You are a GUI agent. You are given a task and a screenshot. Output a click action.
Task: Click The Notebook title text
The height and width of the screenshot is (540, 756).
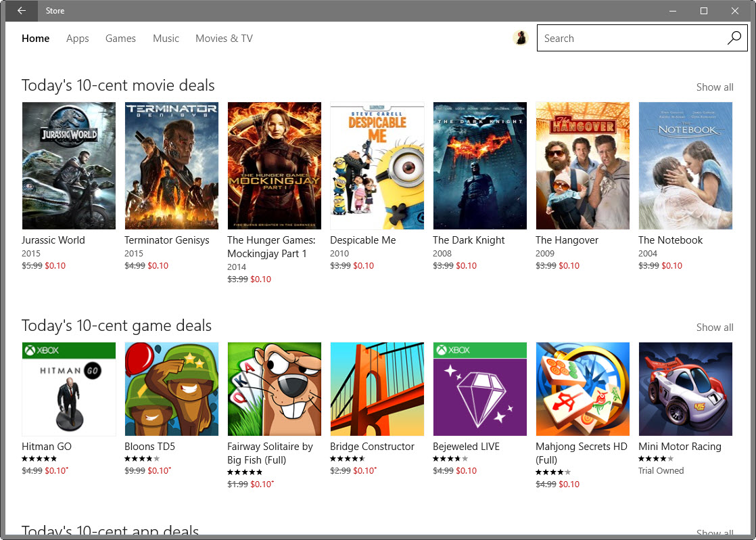click(x=671, y=240)
